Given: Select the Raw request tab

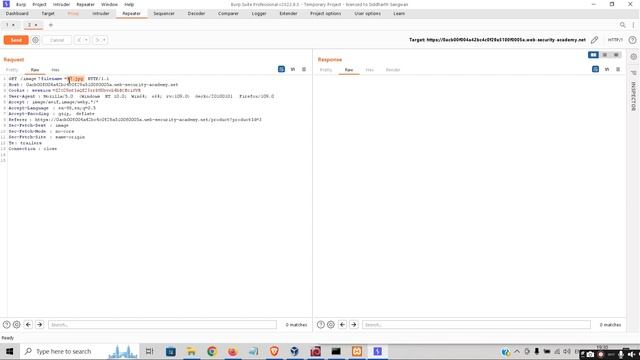Looking at the screenshot, I should click(35, 70).
